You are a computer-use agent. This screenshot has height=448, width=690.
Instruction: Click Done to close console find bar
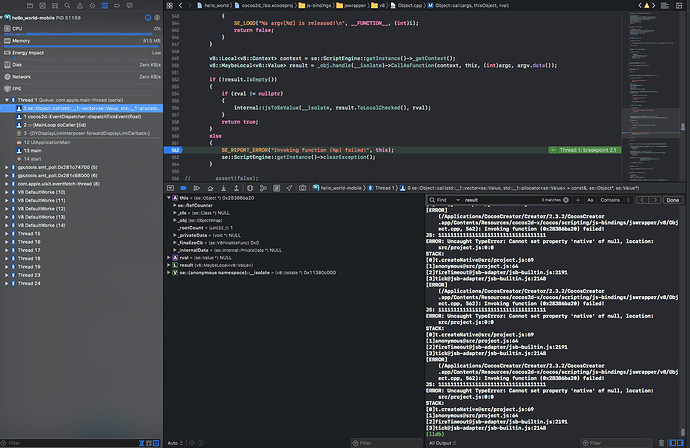click(672, 200)
